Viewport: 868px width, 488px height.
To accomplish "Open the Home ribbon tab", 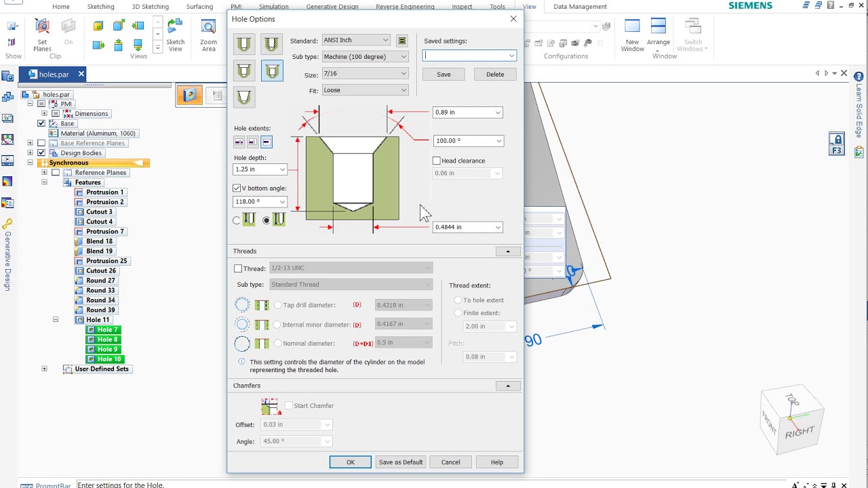I will [x=61, y=6].
